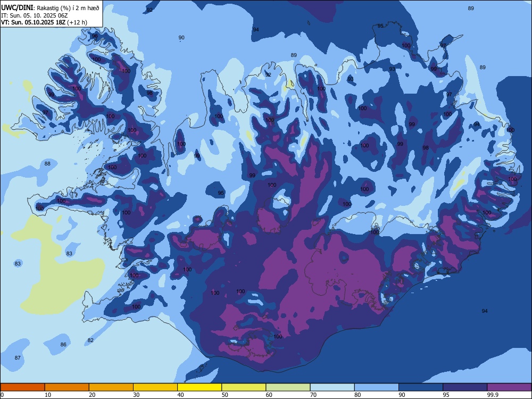532x399 pixels.
Task: Click the "99.9" legend tick label
Action: pos(493,395)
